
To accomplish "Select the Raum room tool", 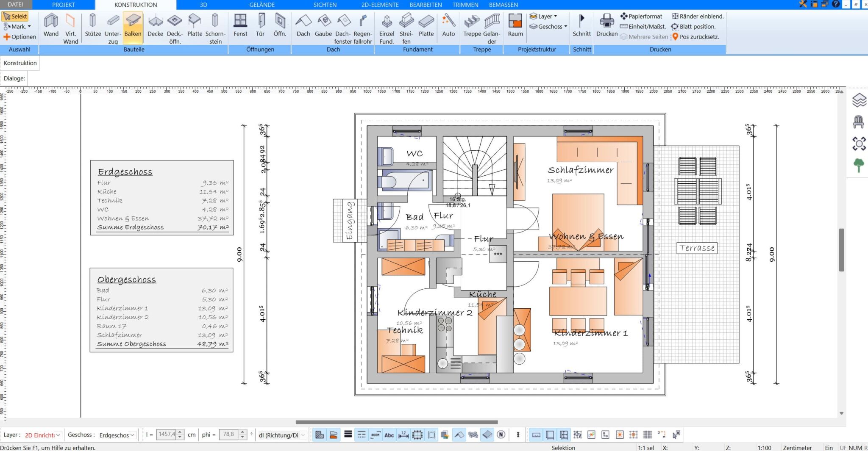I will (x=515, y=26).
